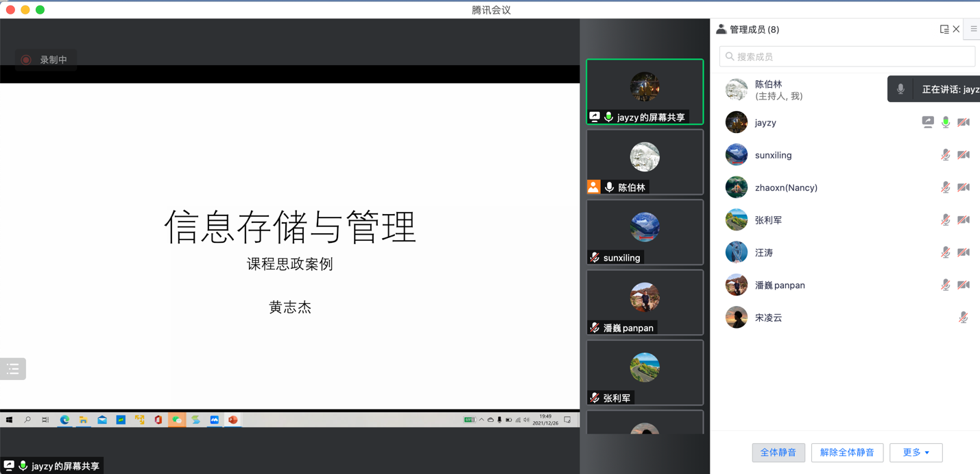Select 张利军 row in the member list

(768, 220)
